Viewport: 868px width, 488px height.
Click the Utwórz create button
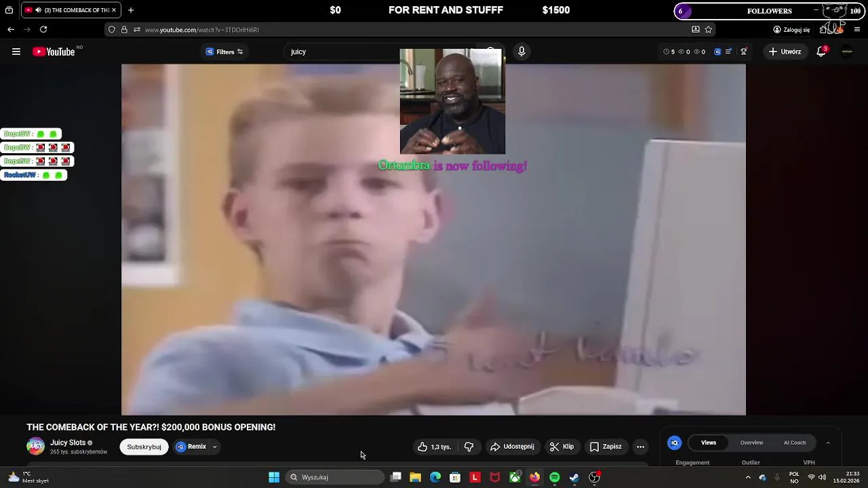coord(785,52)
